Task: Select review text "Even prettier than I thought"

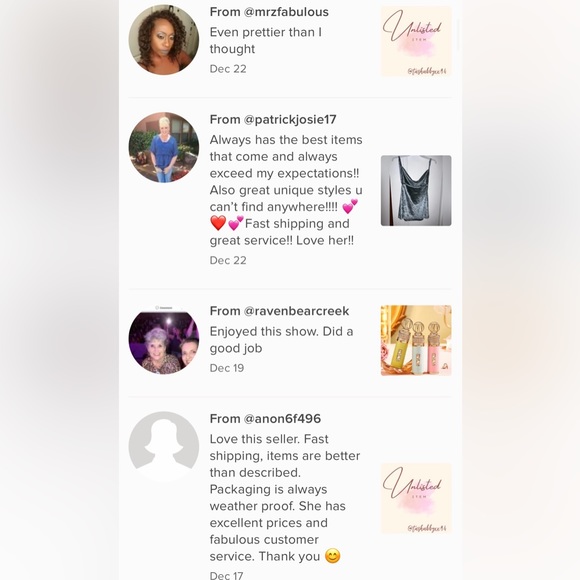Action: tap(266, 40)
